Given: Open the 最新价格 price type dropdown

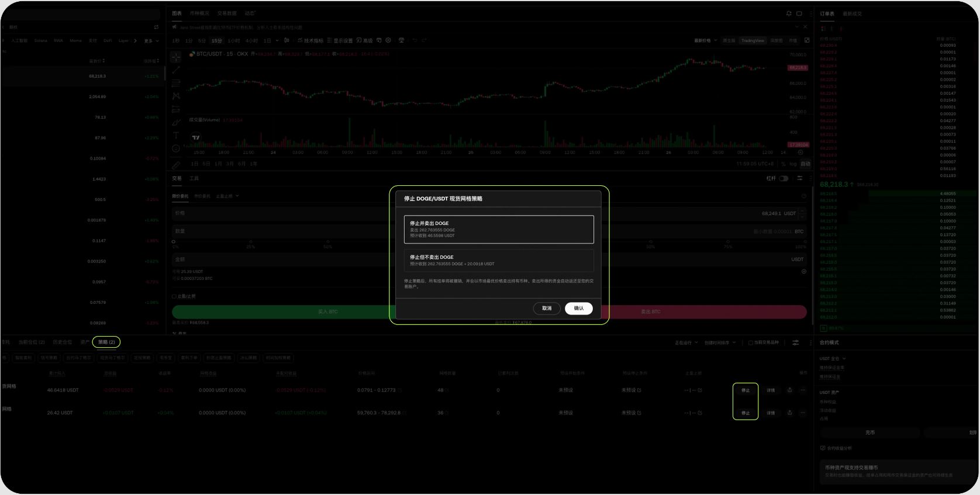Looking at the screenshot, I should (x=705, y=40).
